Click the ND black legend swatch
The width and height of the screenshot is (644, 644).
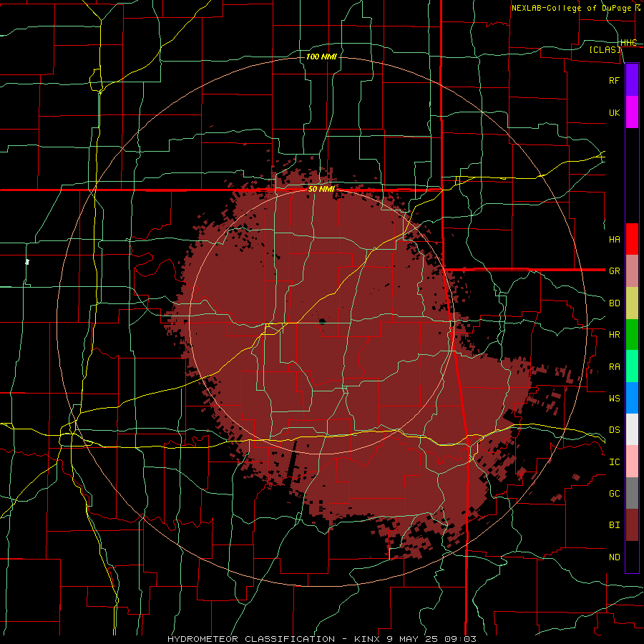(632, 557)
